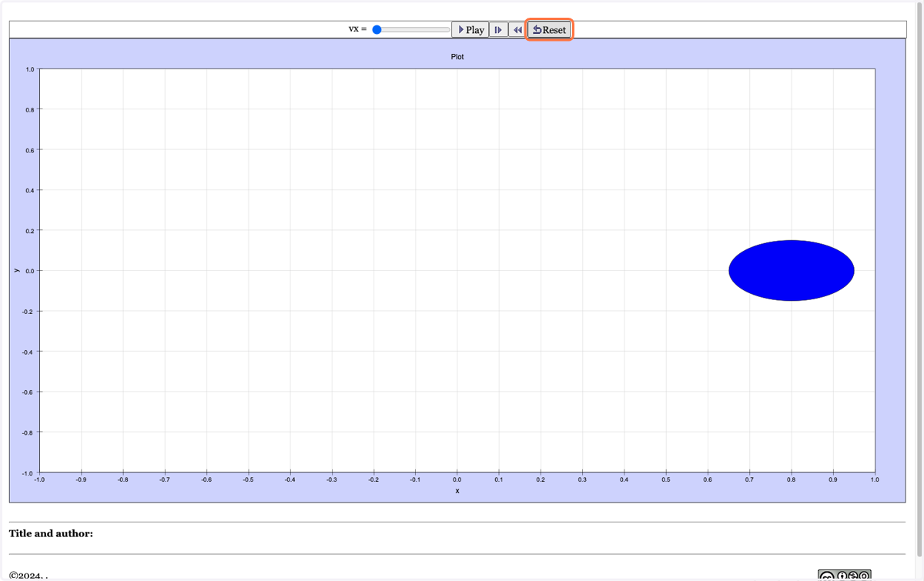The height and width of the screenshot is (581, 924).
Task: Click the Creative Commons license badge
Action: (844, 575)
